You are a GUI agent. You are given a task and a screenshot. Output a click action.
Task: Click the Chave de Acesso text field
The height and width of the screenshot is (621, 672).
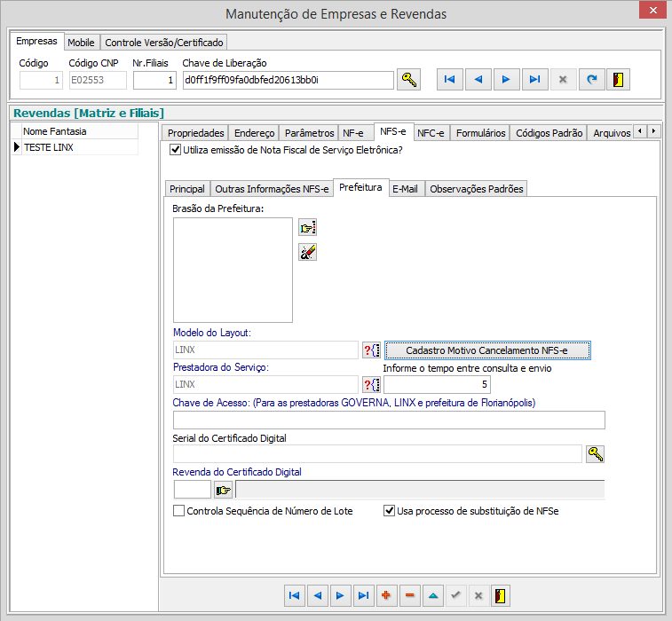(x=389, y=421)
